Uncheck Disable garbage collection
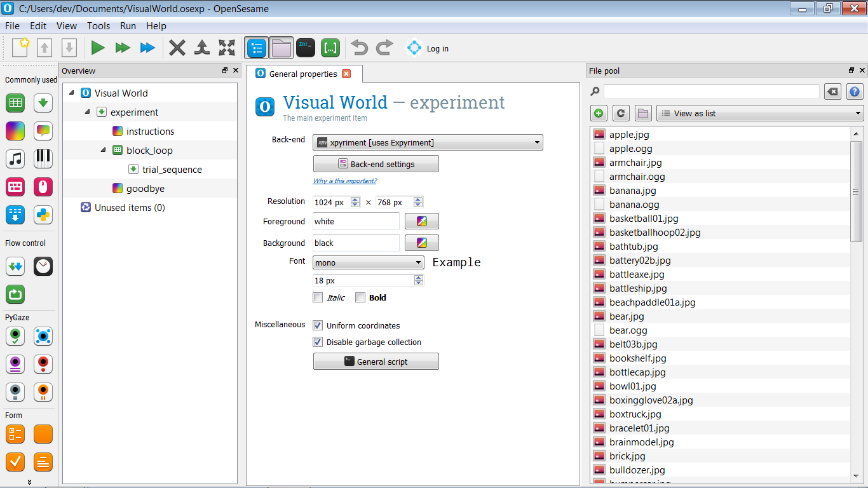The height and width of the screenshot is (488, 868). point(318,342)
